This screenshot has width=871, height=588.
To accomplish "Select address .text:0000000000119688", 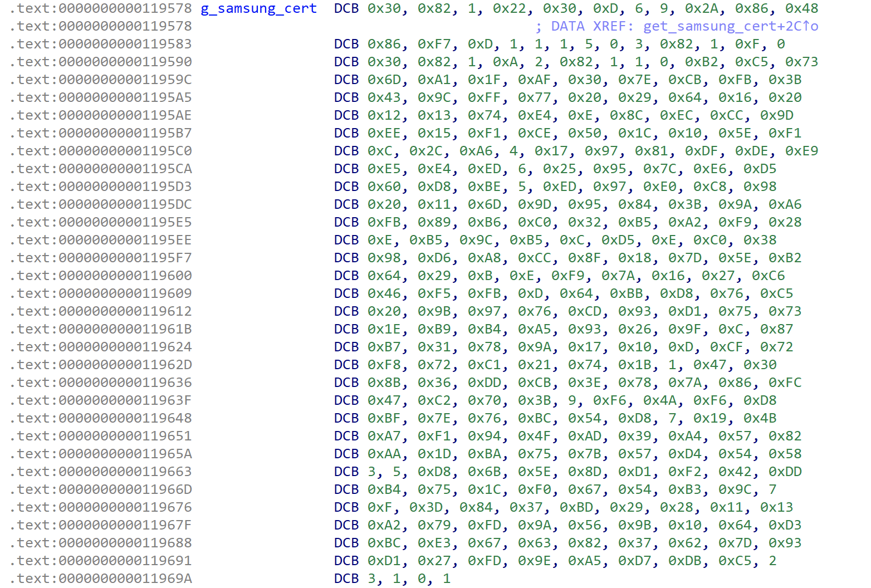I will [101, 543].
